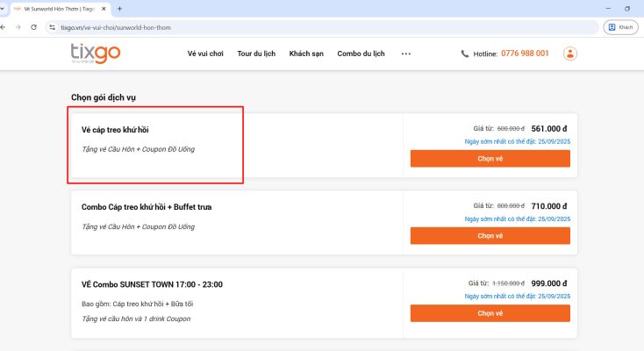This screenshot has width=644, height=351.
Task: Go to Tour du lịch menu
Action: (x=256, y=54)
